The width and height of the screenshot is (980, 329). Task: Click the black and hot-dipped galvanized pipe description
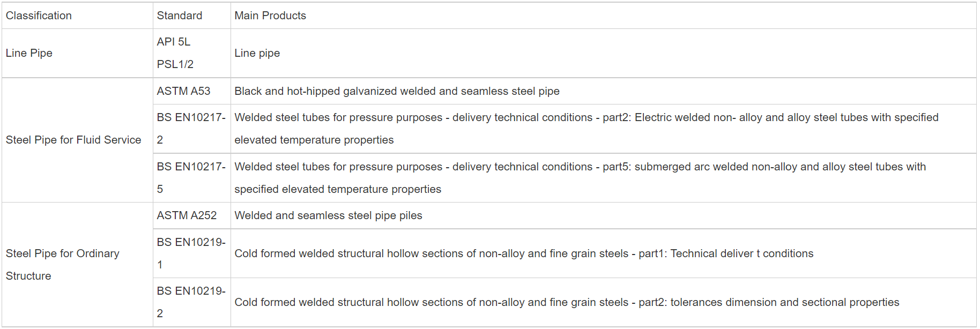tap(397, 91)
